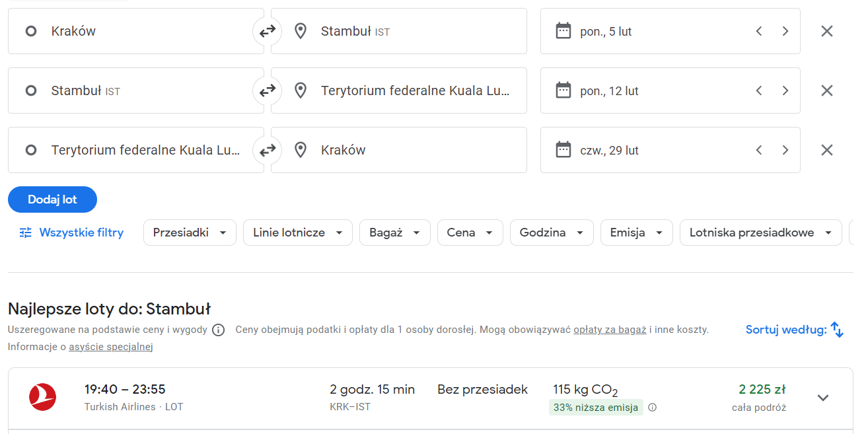Image resolution: width=868 pixels, height=434 pixels.
Task: Open the asyście specjalnej link
Action: (x=111, y=347)
